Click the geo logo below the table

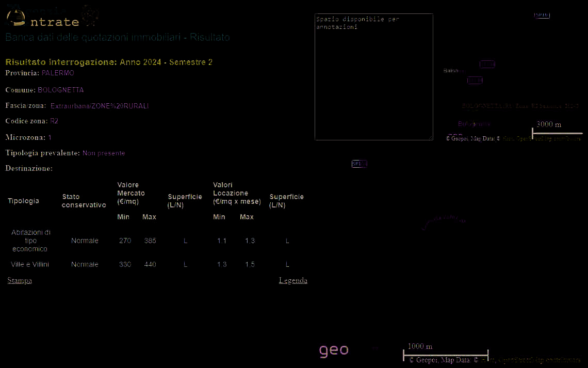click(334, 350)
